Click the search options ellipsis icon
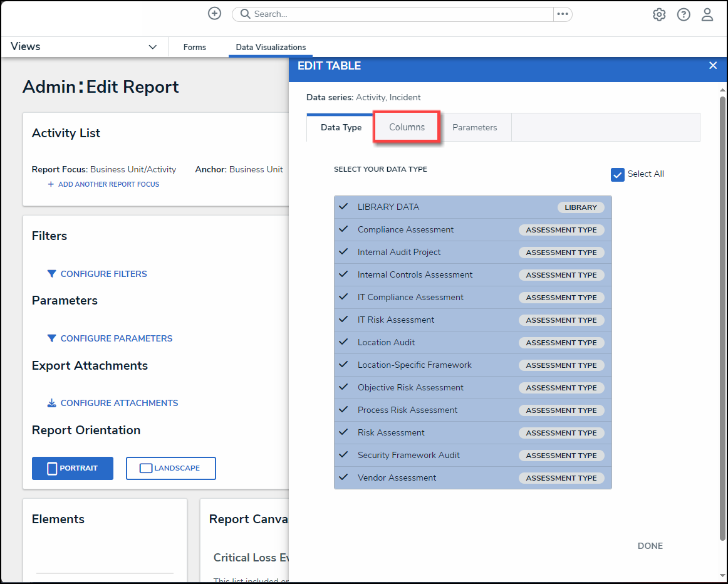The image size is (728, 584). point(562,14)
